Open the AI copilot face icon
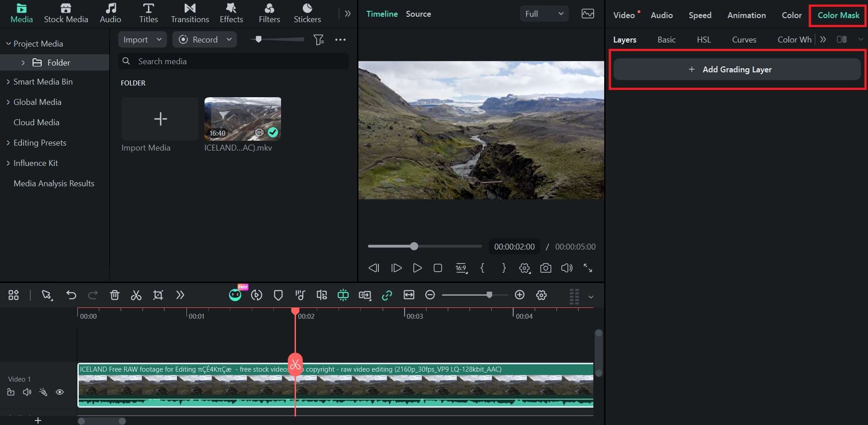The height and width of the screenshot is (425, 868). point(235,295)
